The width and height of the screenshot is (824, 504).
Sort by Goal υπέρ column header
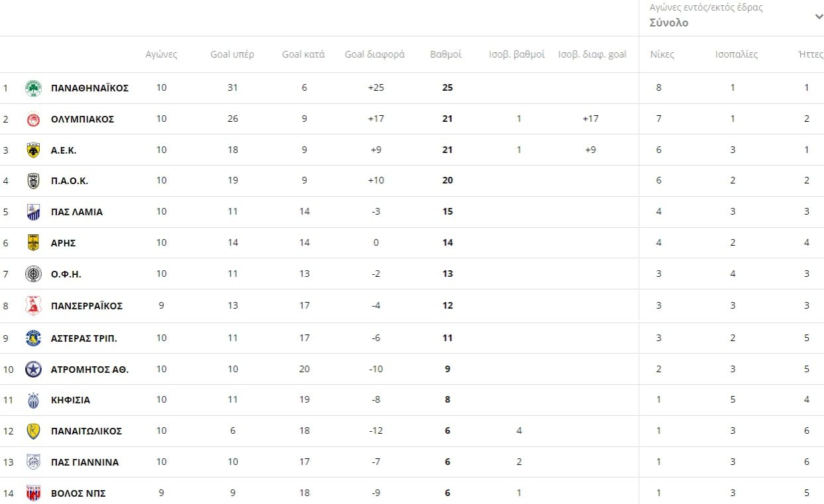[232, 54]
